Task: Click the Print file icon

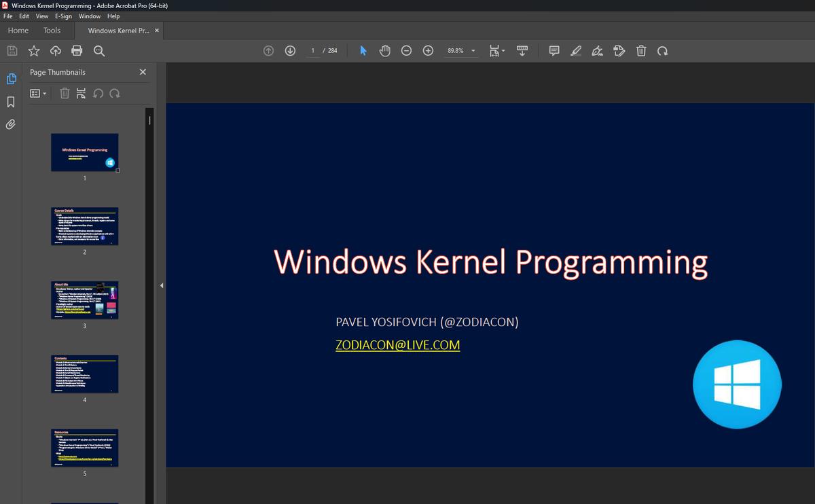Action: (x=77, y=51)
